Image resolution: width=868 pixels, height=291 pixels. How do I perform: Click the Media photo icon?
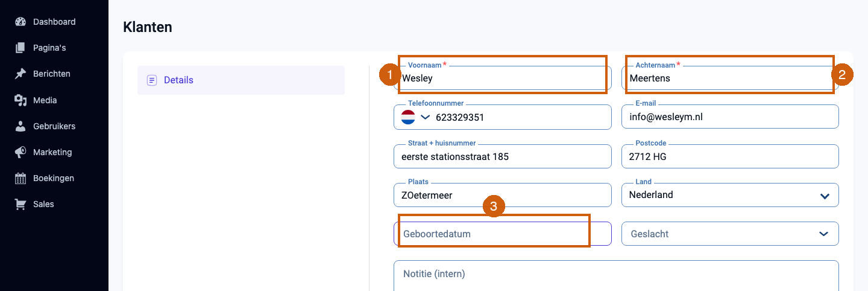click(20, 100)
